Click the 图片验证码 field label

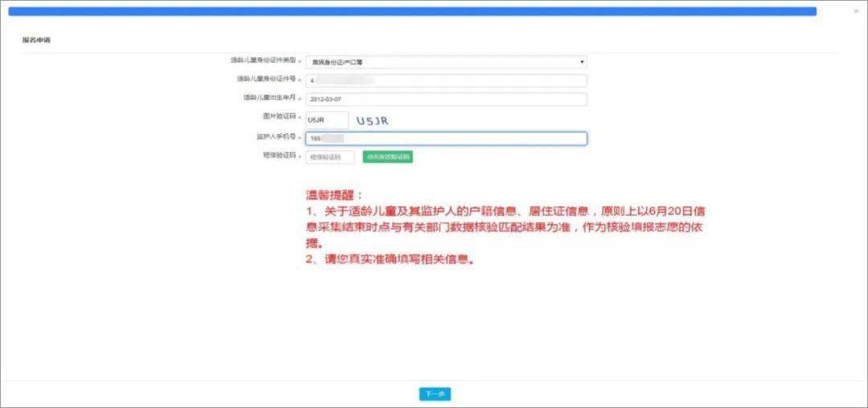tap(280, 116)
